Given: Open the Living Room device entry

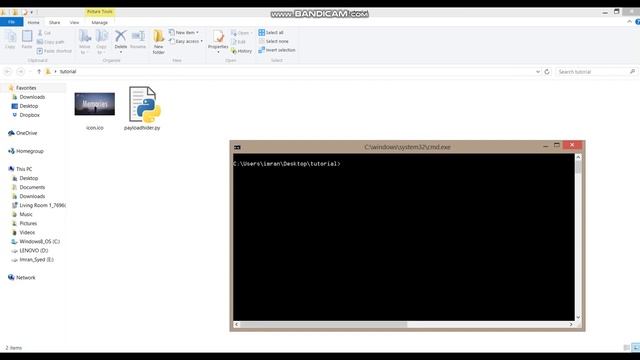Looking at the screenshot, I should pyautogui.click(x=42, y=205).
